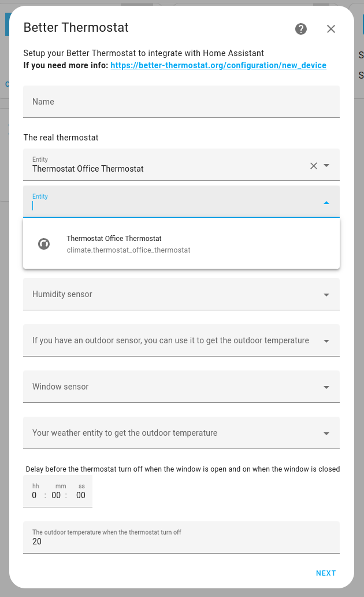Open the help question mark icon
The height and width of the screenshot is (597, 364).
[301, 29]
